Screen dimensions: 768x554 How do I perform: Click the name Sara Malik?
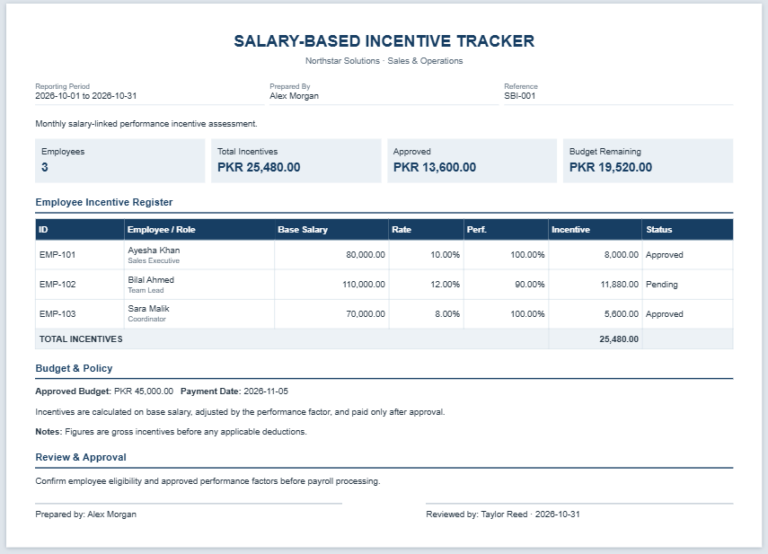point(148,309)
